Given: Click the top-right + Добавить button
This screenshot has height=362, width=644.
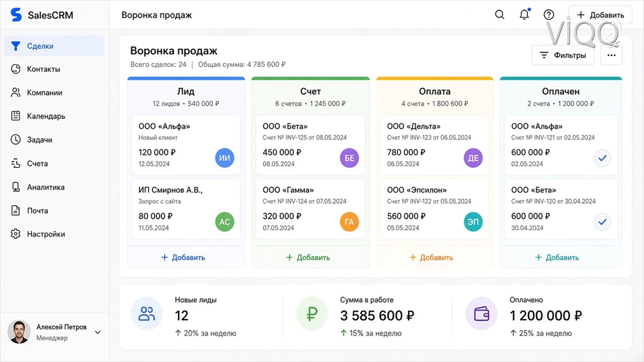Looking at the screenshot, I should pyautogui.click(x=600, y=15).
